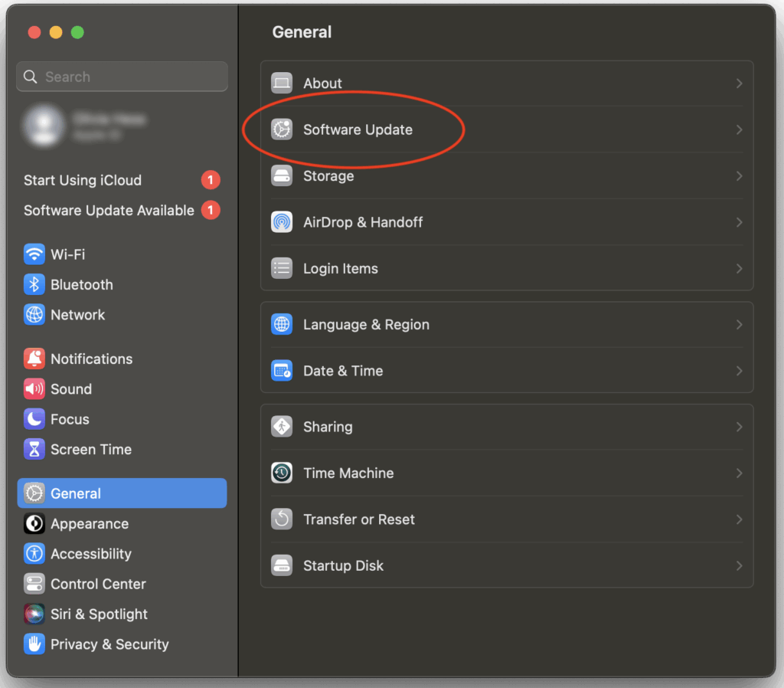The image size is (784, 688).
Task: Open the blurred user profile avatar
Action: [44, 126]
